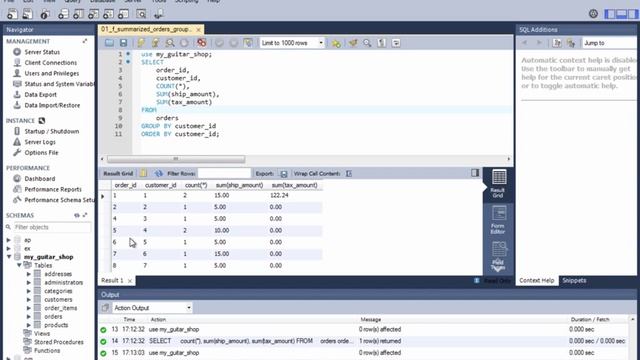Toggle display of invisible characters
The image size is (640, 360).
pyautogui.click(x=382, y=43)
